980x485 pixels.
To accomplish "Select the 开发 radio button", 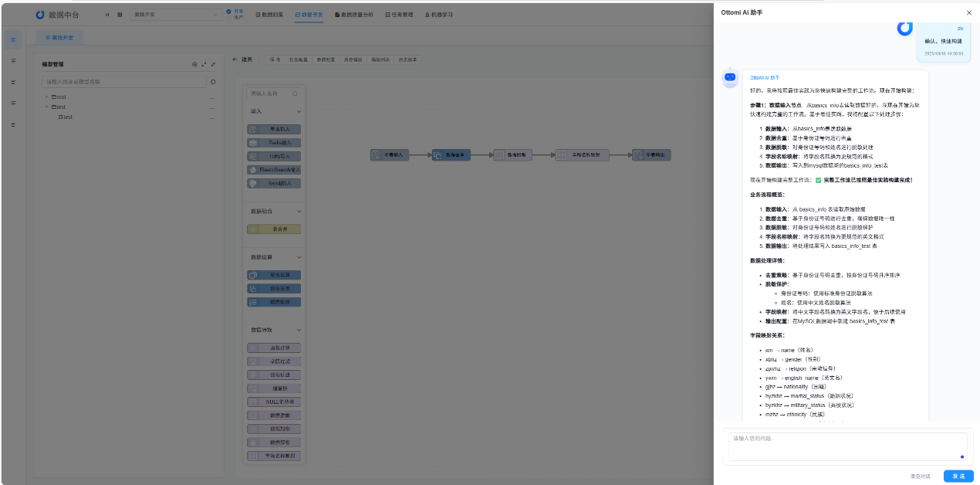I will pos(228,12).
